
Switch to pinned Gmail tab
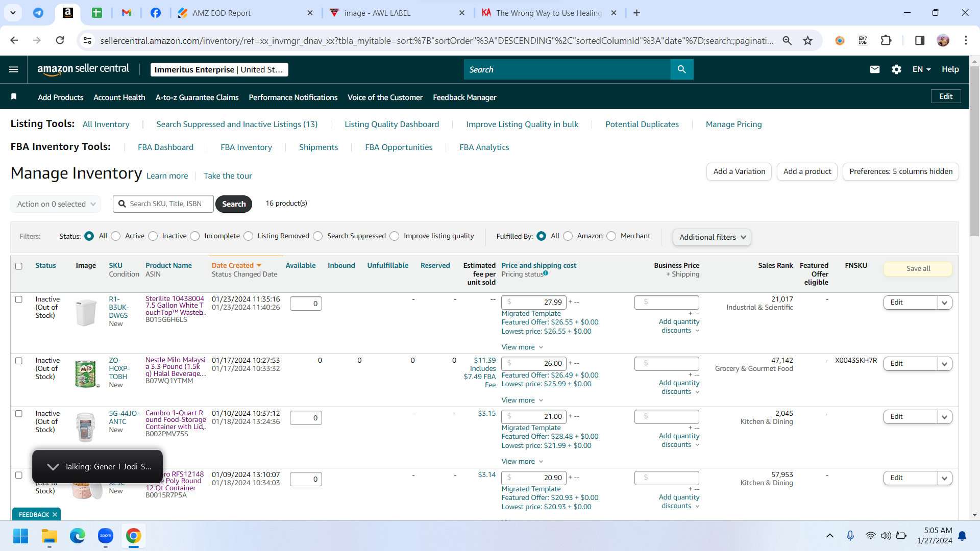click(x=127, y=13)
